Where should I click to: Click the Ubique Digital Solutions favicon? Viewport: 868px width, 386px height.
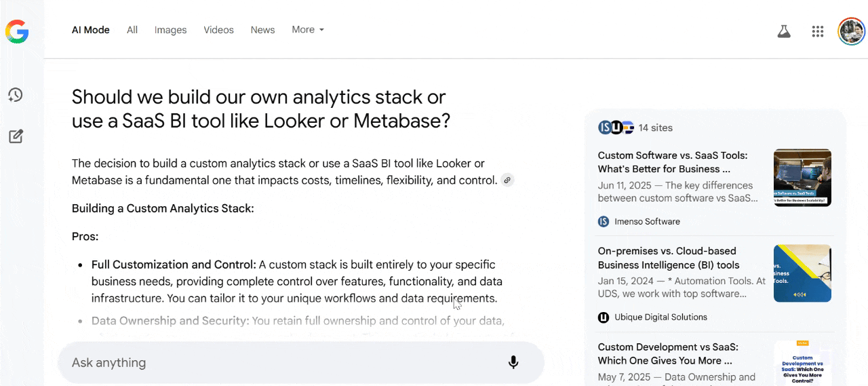point(604,317)
